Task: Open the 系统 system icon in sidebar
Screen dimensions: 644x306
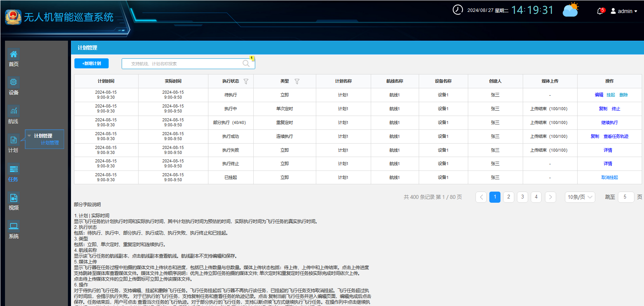Action: 13,226
